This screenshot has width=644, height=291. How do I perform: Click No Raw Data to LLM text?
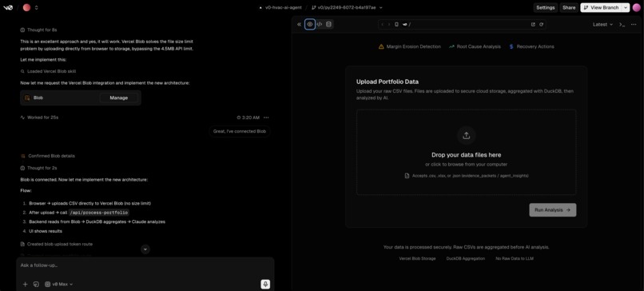tap(515, 258)
